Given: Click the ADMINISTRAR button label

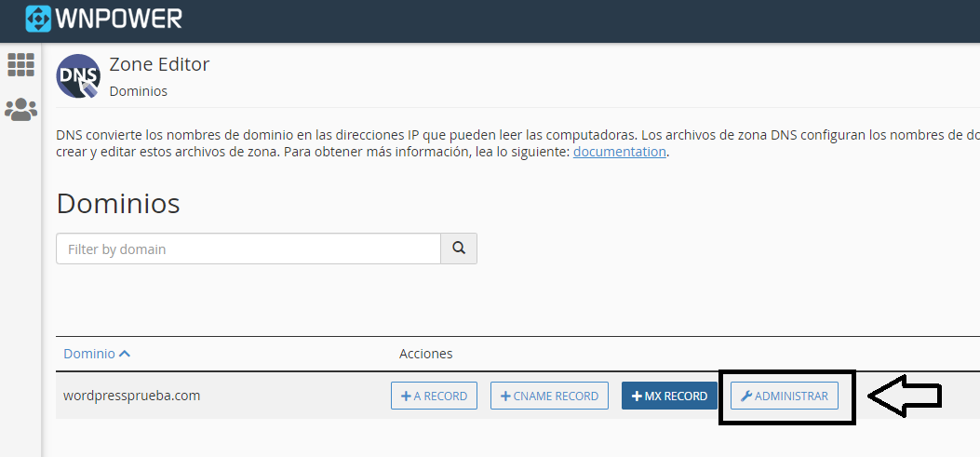Looking at the screenshot, I should pyautogui.click(x=791, y=397).
